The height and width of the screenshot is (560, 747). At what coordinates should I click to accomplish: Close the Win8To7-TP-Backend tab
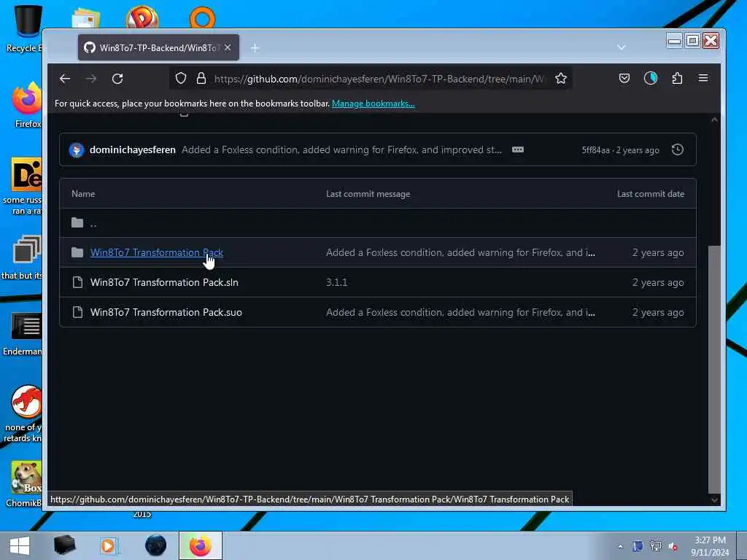click(228, 47)
